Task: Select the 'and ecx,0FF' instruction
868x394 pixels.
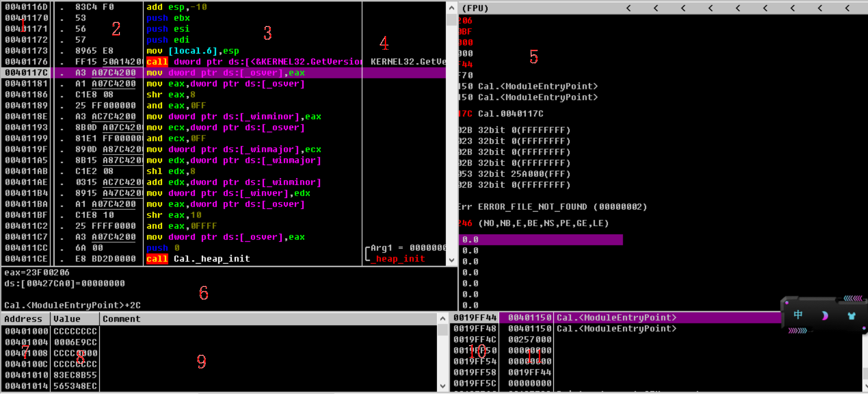Action: (x=176, y=139)
